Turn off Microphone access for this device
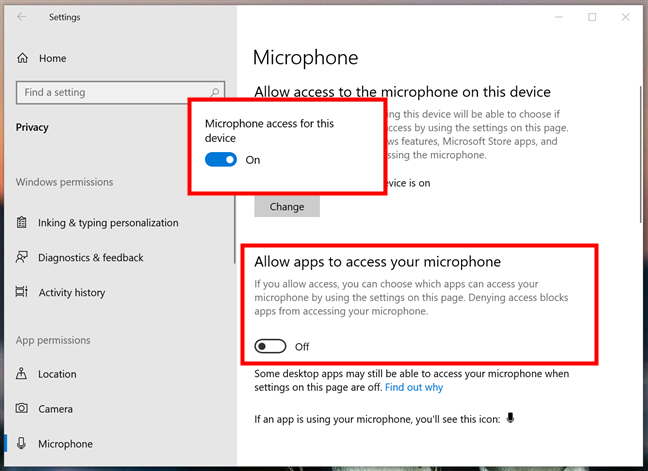This screenshot has width=648, height=471. point(221,160)
